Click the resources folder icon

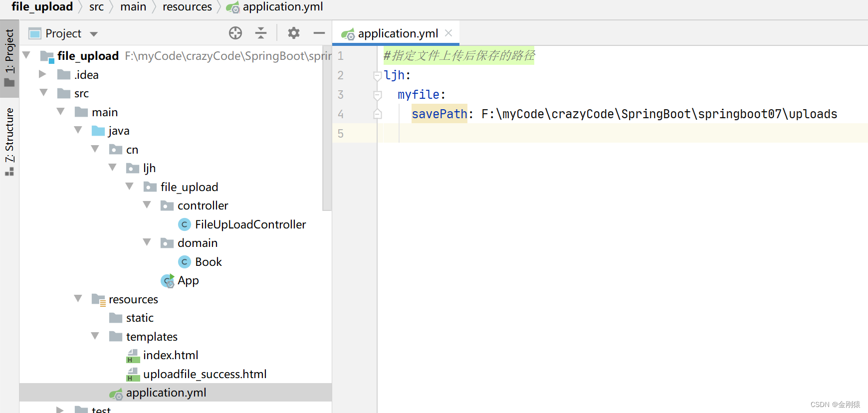[99, 299]
